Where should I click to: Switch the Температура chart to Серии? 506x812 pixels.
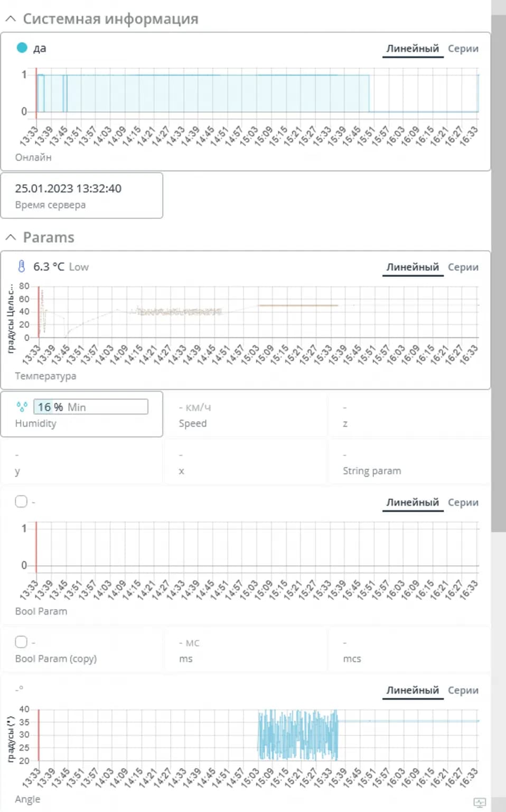pyautogui.click(x=463, y=267)
